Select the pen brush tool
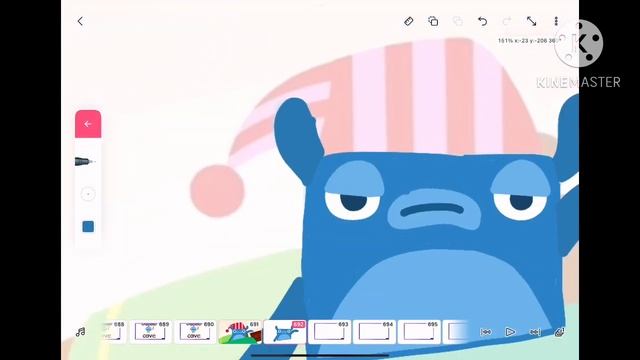The height and width of the screenshot is (360, 640). coord(85,162)
